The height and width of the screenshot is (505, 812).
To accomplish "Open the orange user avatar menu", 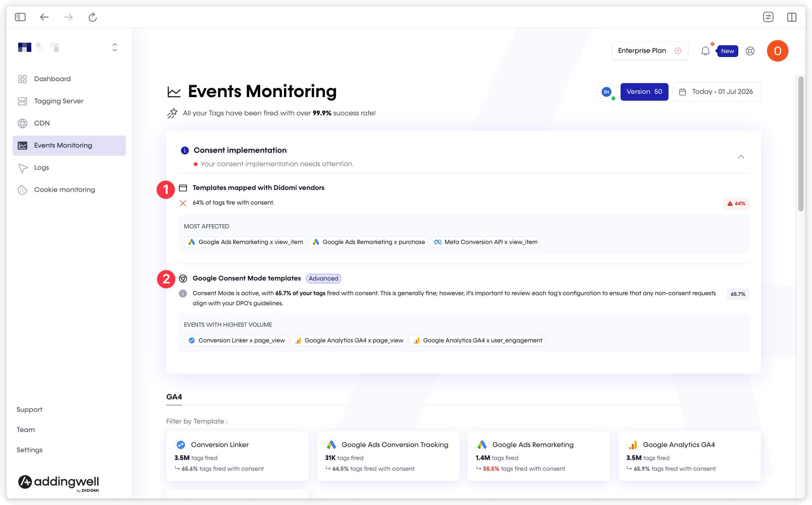I will (777, 51).
